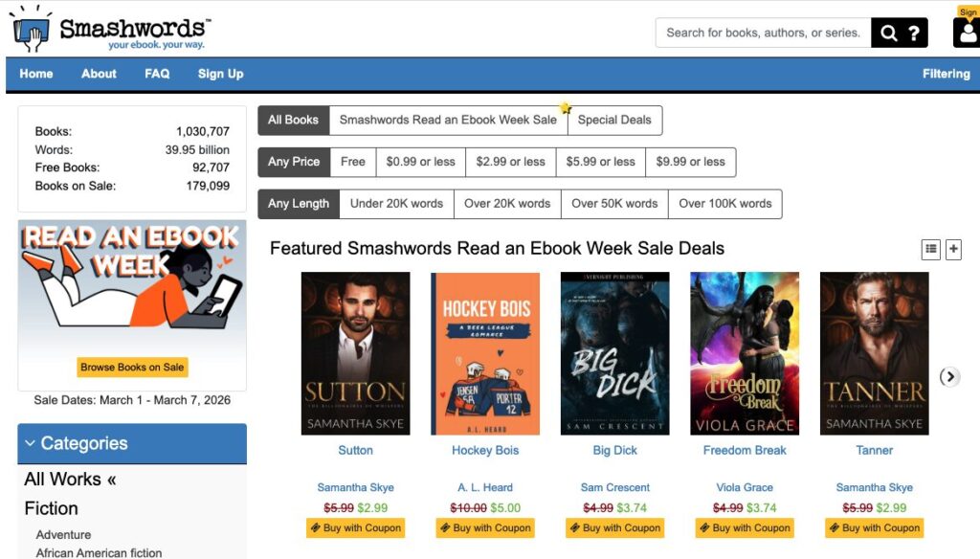Image resolution: width=980 pixels, height=559 pixels.
Task: Open author link A. L. Heard
Action: (485, 487)
